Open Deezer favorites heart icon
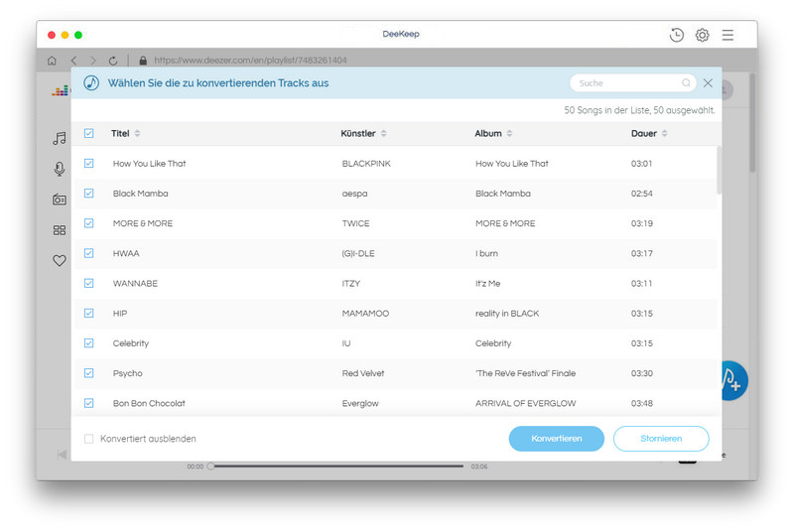The image size is (794, 532). click(60, 261)
